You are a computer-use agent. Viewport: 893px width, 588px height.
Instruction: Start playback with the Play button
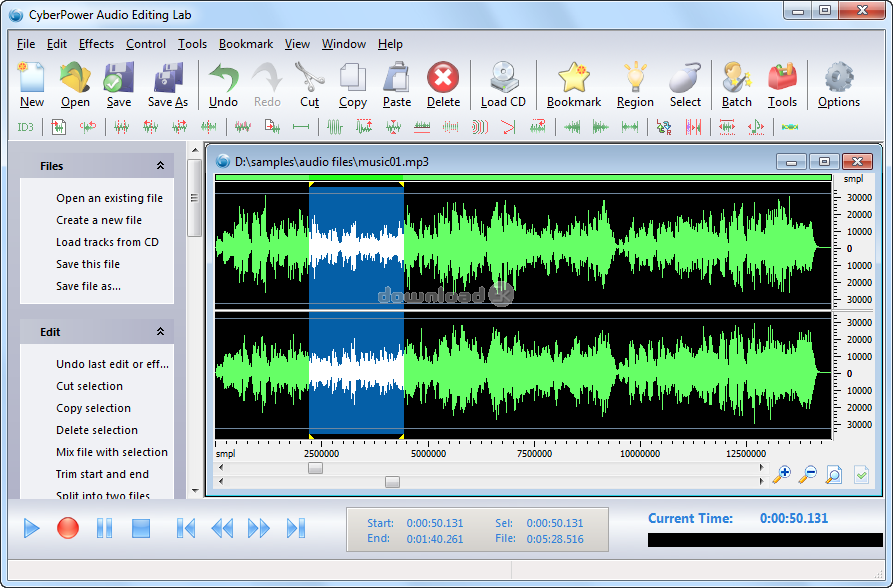tap(31, 528)
